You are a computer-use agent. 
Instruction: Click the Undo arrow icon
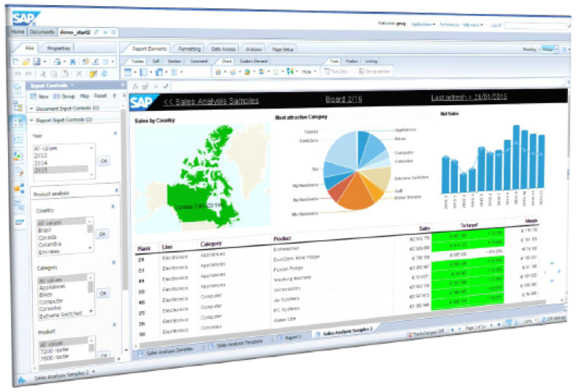(17, 74)
